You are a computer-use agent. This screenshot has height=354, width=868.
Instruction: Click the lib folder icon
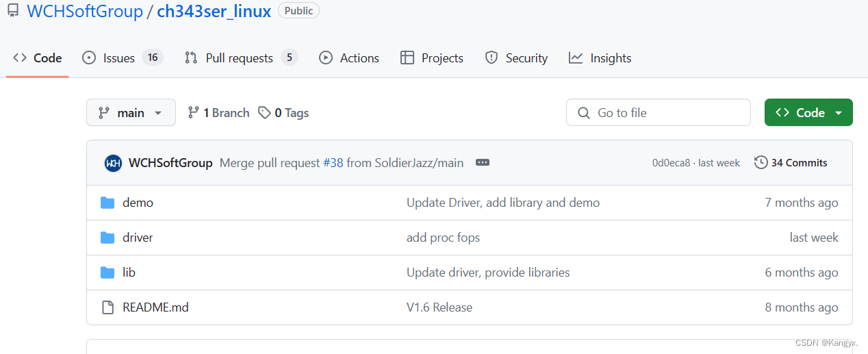pos(107,273)
